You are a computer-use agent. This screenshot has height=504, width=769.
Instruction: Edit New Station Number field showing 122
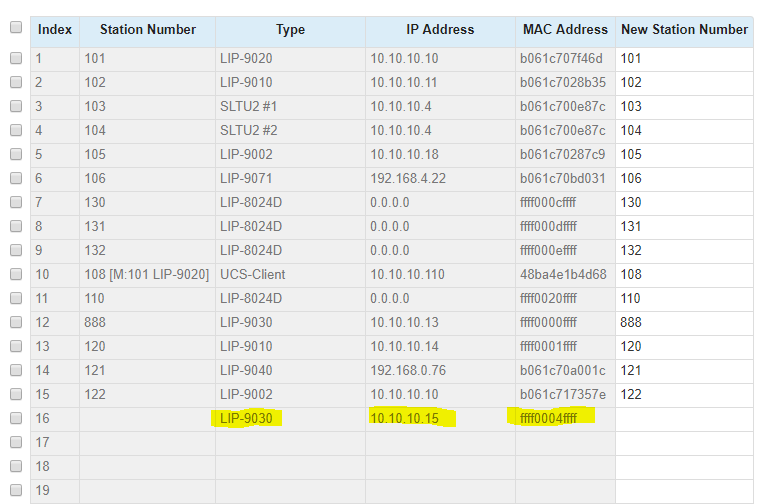pyautogui.click(x=684, y=395)
